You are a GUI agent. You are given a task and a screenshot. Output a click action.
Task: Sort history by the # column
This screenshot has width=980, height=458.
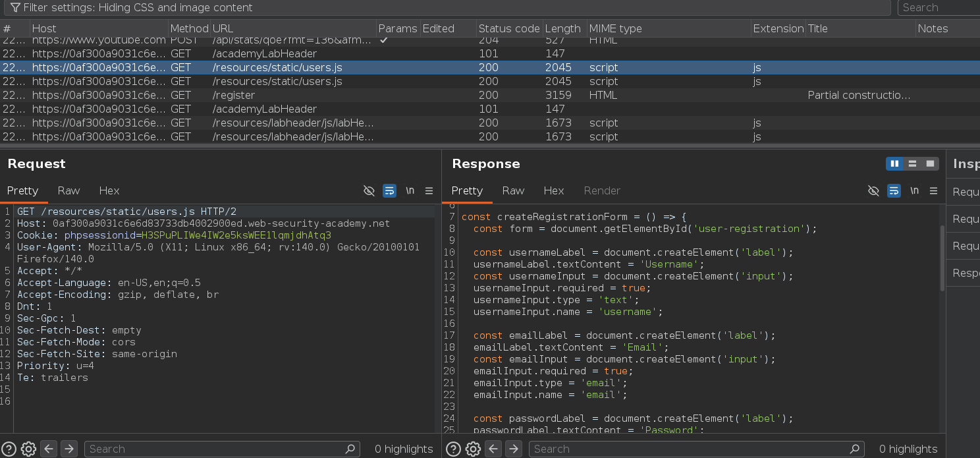pyautogui.click(x=14, y=28)
